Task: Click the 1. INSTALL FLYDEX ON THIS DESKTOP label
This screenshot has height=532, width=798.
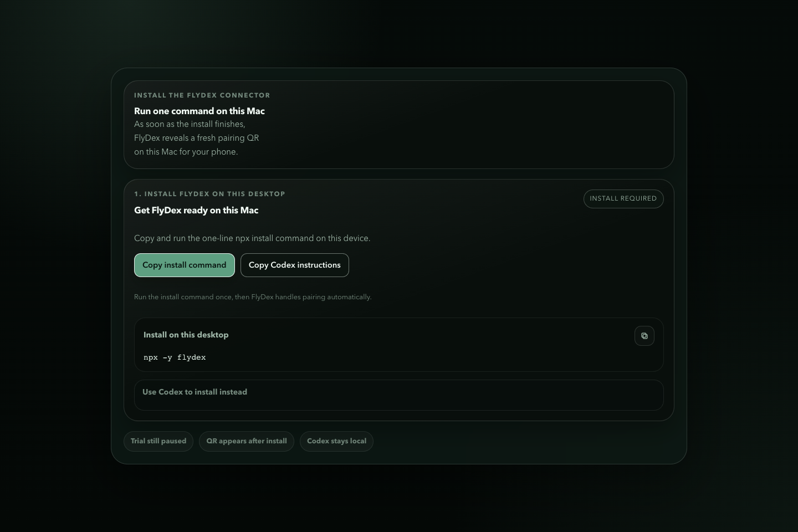Action: [x=209, y=194]
